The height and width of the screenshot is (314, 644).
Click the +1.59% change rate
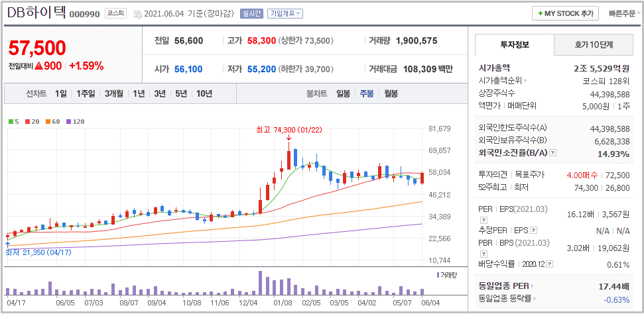(x=86, y=66)
